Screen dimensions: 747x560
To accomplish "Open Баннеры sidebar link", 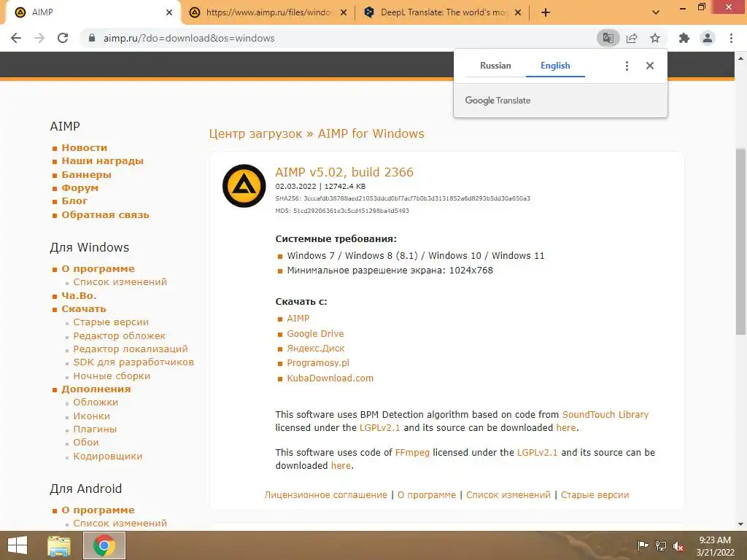I will pos(86,174).
